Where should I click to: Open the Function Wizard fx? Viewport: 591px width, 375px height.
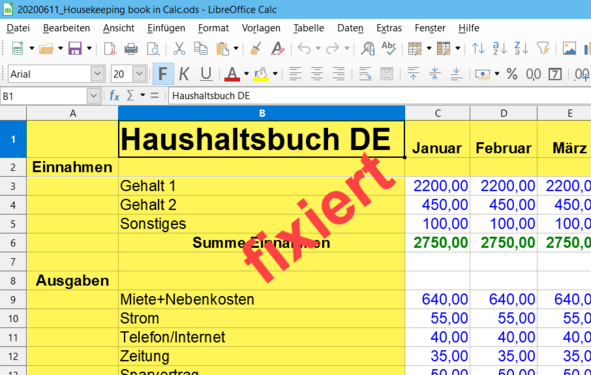click(x=114, y=96)
